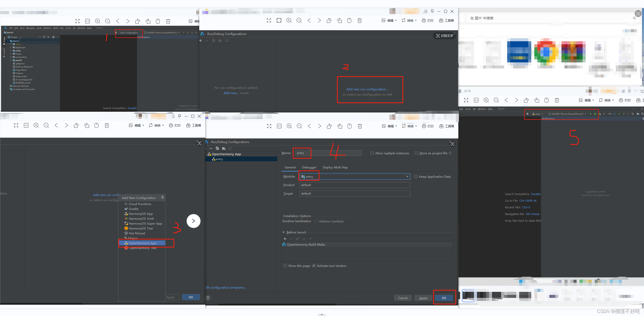Click the filter icon beside Add New Configuration

pos(163,197)
